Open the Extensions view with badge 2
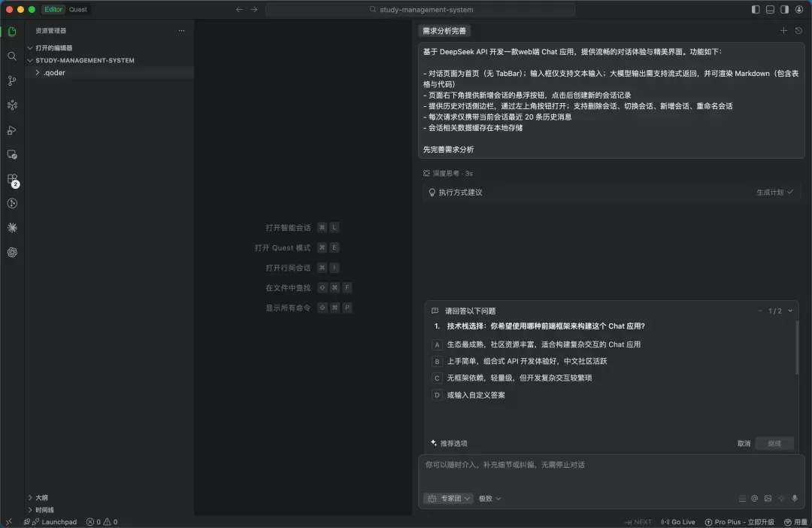Viewport: 812px width, 528px height. [12, 179]
